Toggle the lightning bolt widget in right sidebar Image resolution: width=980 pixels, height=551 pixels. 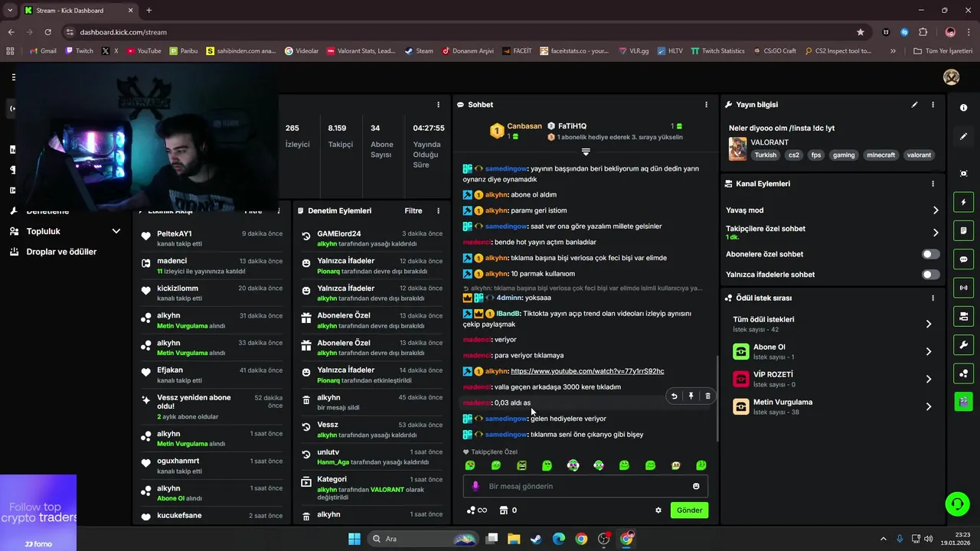(963, 202)
